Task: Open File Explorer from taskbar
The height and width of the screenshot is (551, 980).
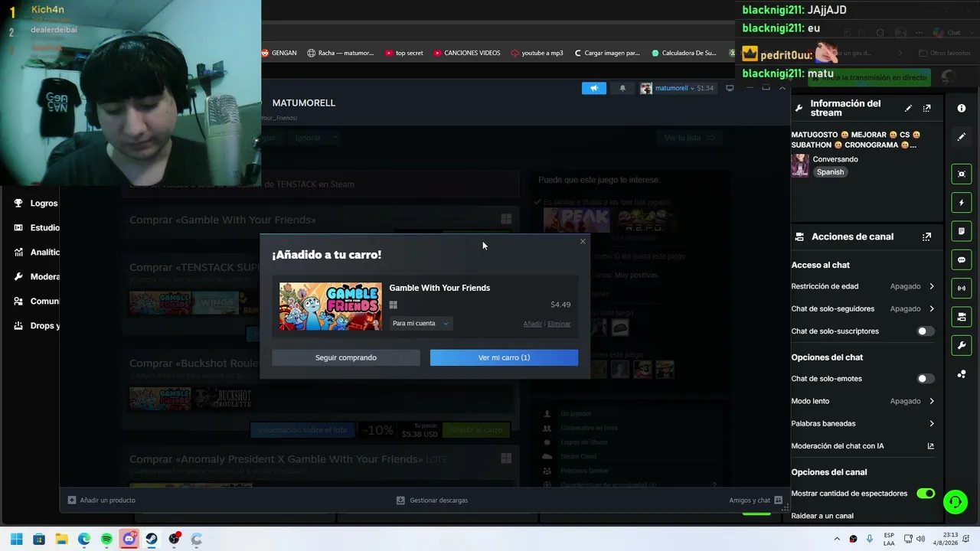Action: point(61,539)
